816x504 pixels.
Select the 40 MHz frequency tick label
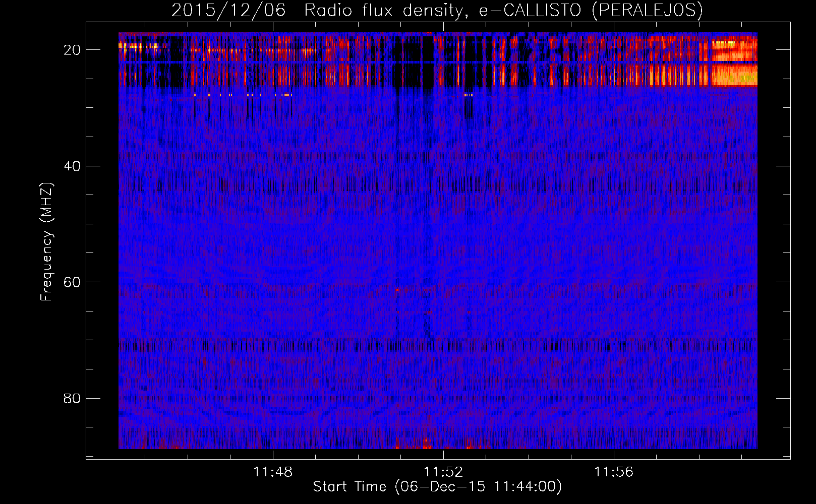pos(73,166)
